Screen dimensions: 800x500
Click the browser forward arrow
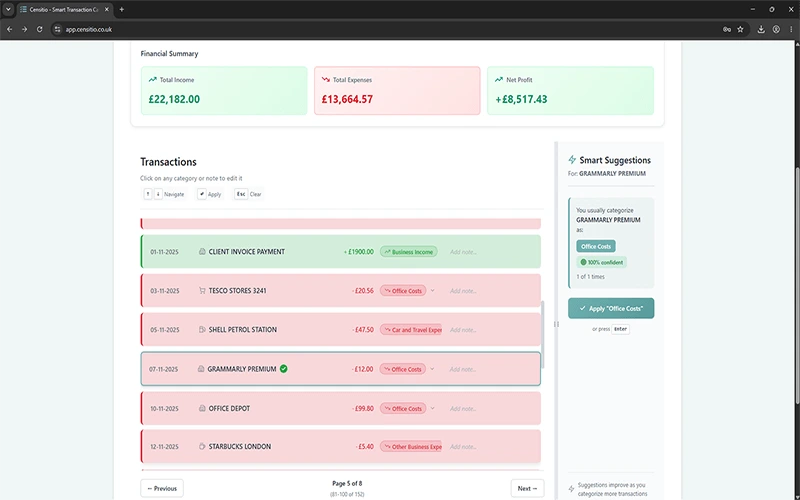click(24, 30)
